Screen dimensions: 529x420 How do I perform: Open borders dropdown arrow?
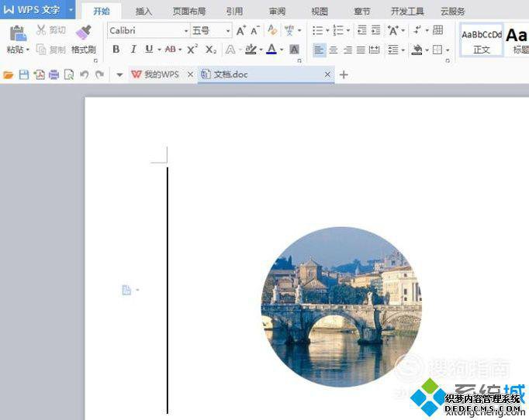[448, 50]
